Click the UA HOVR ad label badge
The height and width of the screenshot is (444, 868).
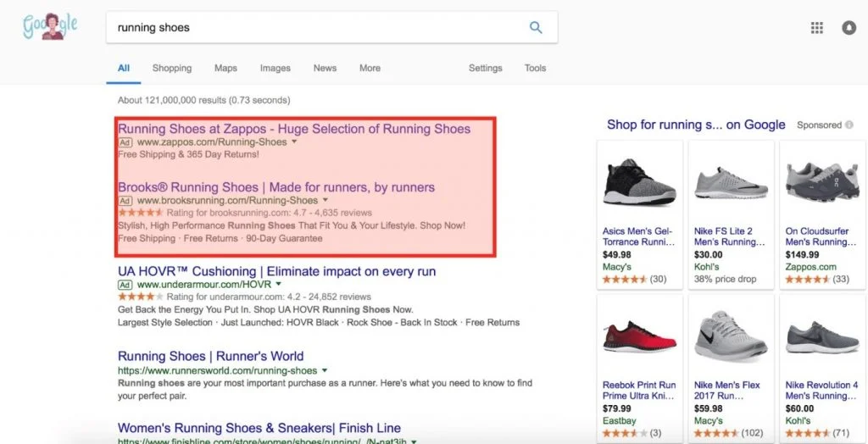click(x=125, y=285)
